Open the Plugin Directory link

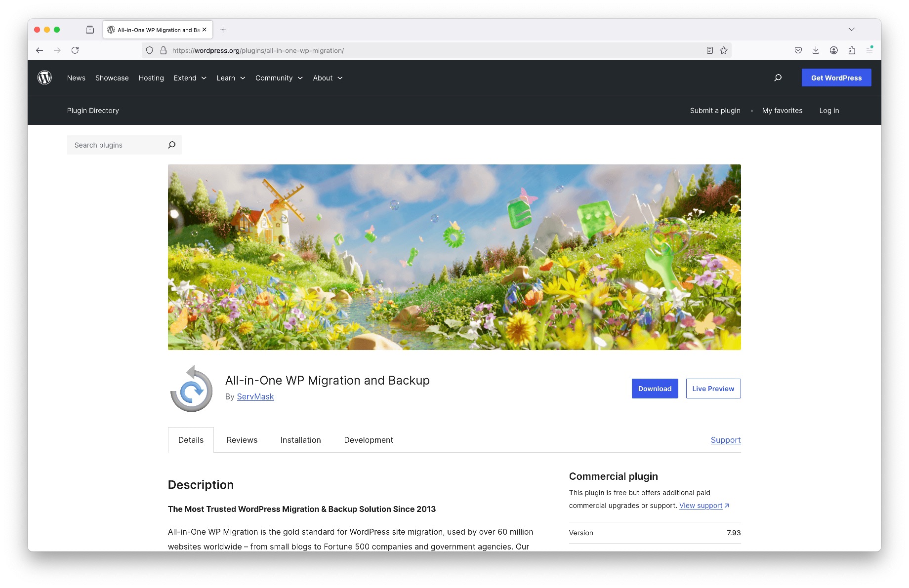[x=93, y=111]
